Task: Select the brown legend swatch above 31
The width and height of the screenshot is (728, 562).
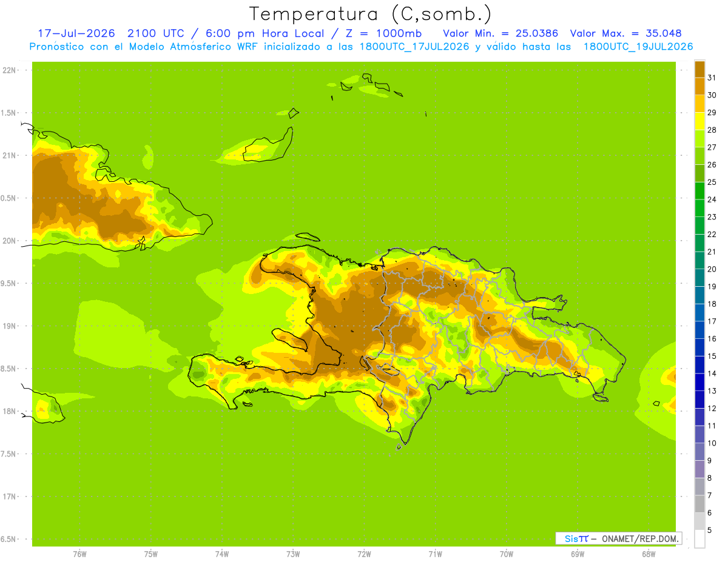Action: tap(699, 69)
